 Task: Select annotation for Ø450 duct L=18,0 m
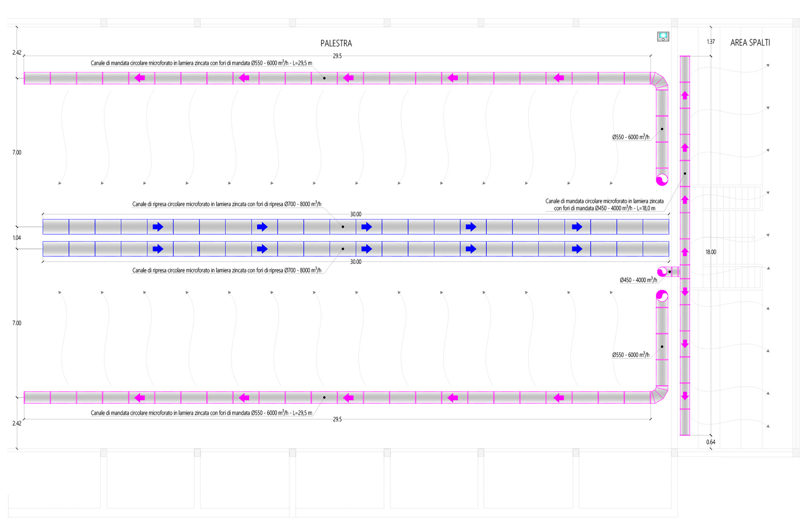(x=604, y=205)
